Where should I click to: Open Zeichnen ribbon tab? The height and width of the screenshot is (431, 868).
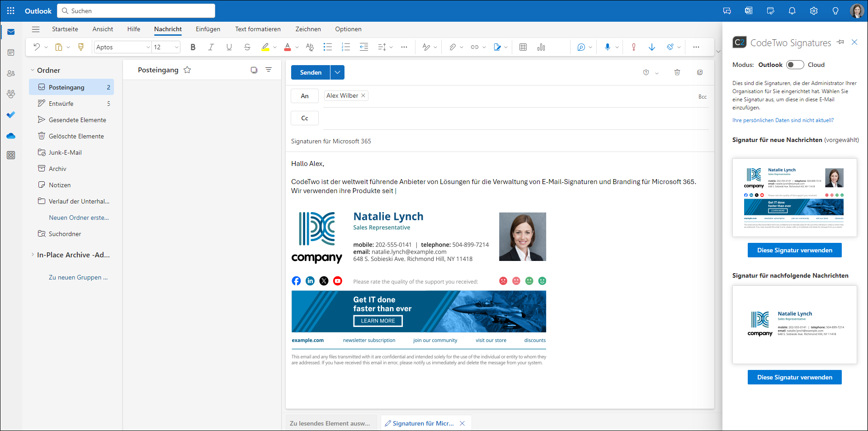click(308, 29)
